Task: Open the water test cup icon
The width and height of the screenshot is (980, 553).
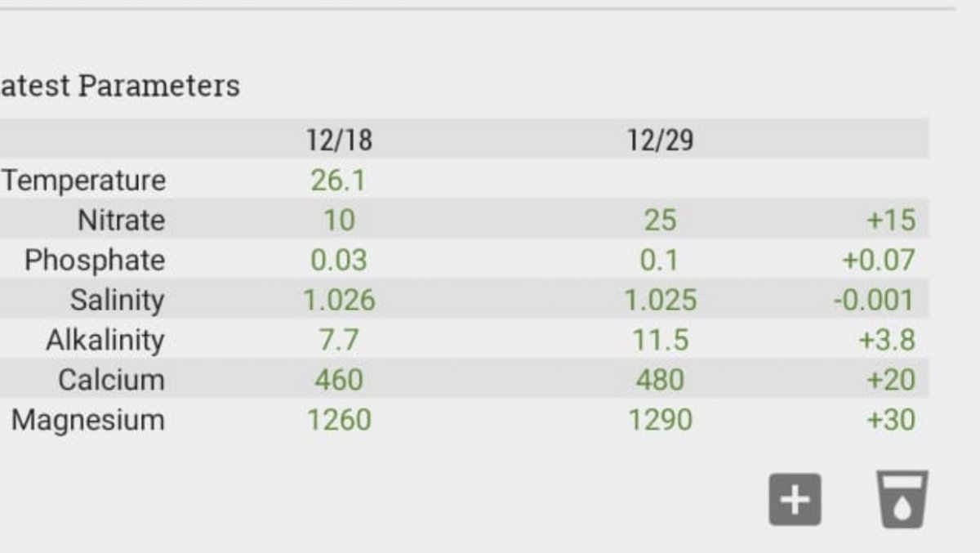Action: pos(902,498)
